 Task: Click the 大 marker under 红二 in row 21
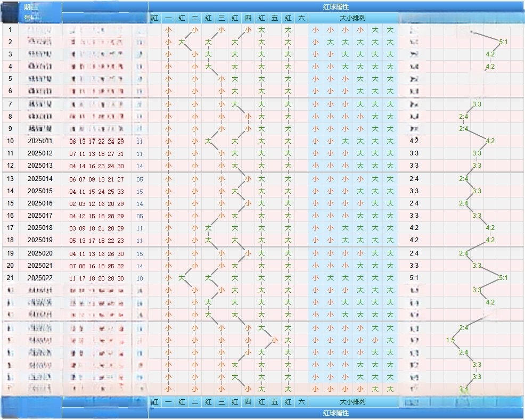click(182, 278)
